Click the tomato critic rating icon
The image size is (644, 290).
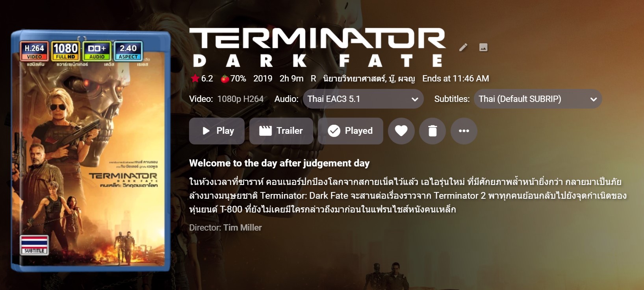click(225, 79)
